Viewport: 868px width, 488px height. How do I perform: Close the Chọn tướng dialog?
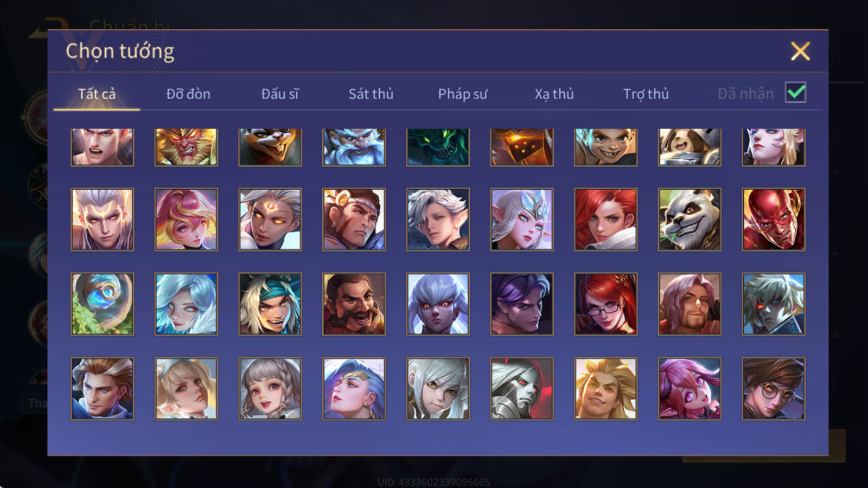(x=800, y=51)
